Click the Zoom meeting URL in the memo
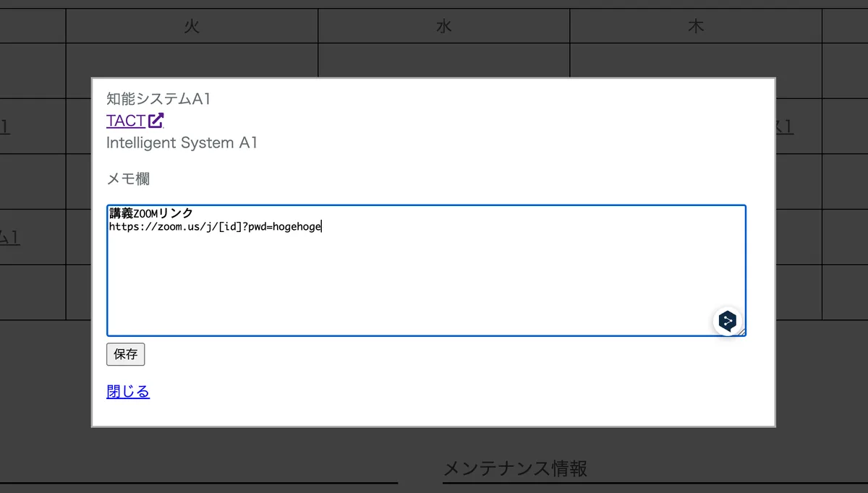 [215, 226]
